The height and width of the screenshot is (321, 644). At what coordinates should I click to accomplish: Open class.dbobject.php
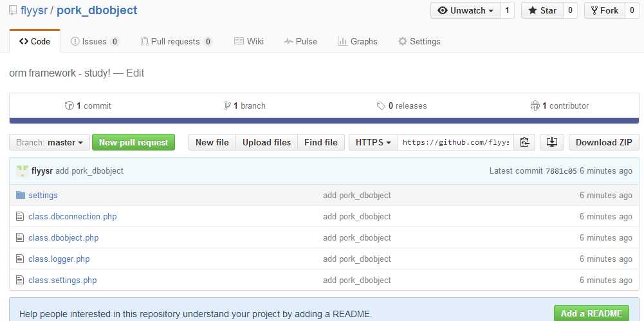click(x=63, y=237)
